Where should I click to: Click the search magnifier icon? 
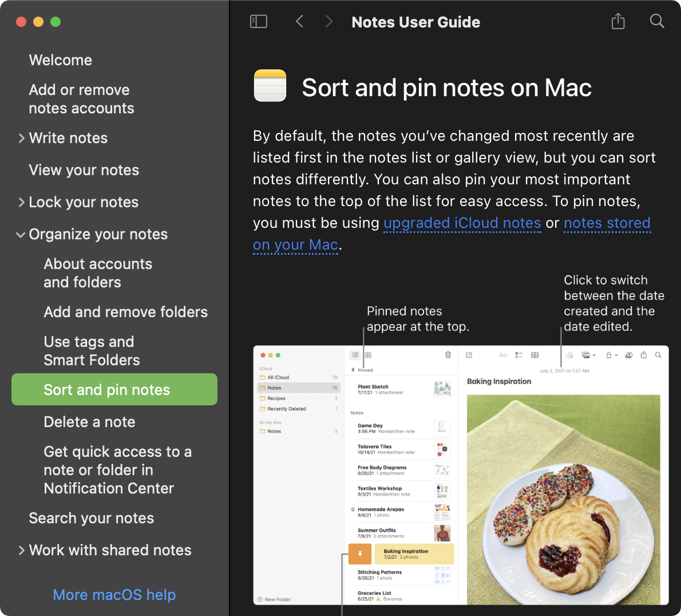tap(657, 21)
